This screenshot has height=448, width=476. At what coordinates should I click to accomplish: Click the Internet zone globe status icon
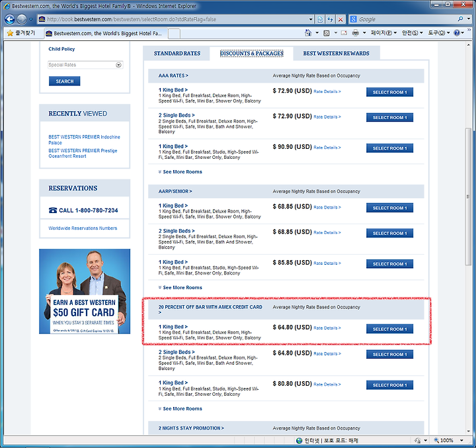pos(299,441)
